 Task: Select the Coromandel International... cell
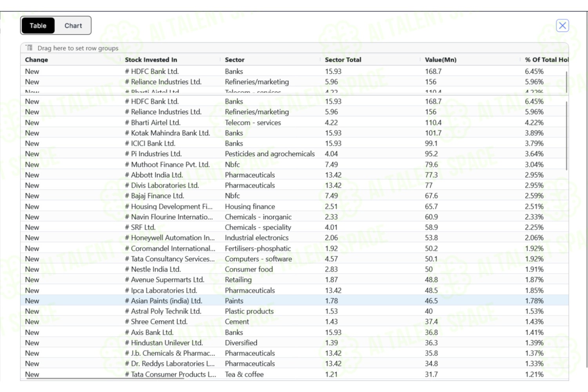171,248
